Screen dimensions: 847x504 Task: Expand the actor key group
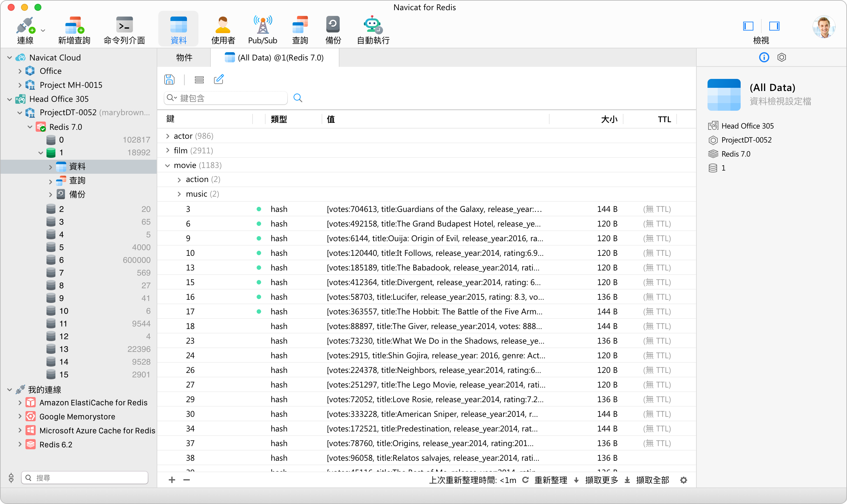click(x=167, y=136)
